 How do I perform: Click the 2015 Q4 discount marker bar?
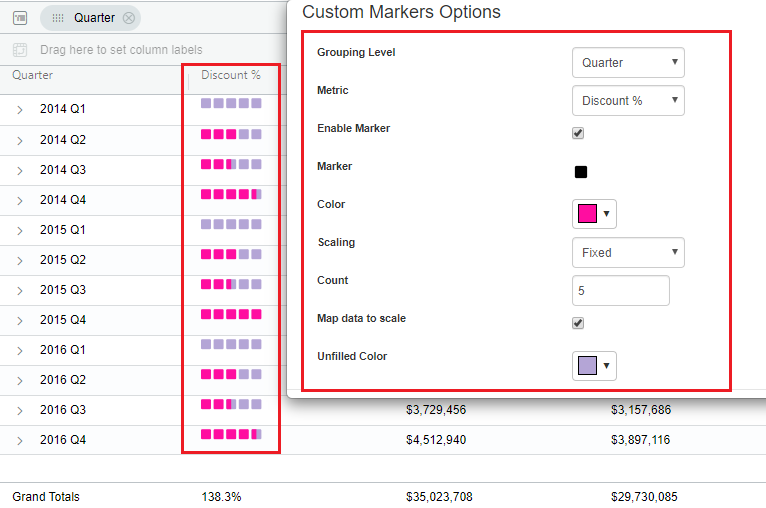coord(231,315)
